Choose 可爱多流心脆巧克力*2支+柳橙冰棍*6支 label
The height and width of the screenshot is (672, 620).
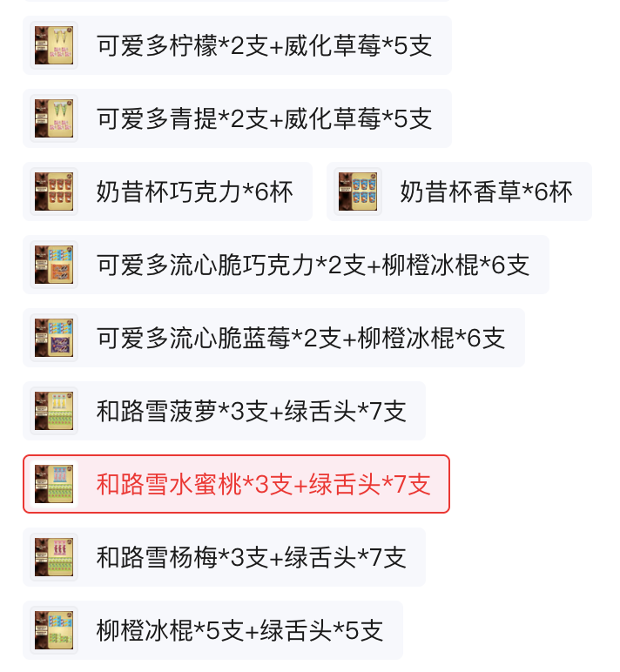click(x=313, y=265)
